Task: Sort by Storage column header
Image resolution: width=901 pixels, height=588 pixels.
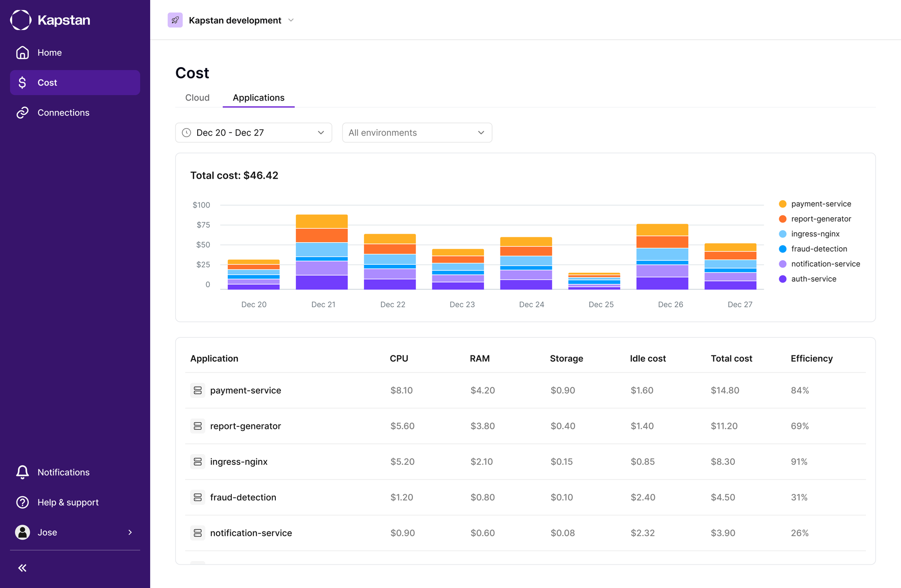Action: (567, 358)
